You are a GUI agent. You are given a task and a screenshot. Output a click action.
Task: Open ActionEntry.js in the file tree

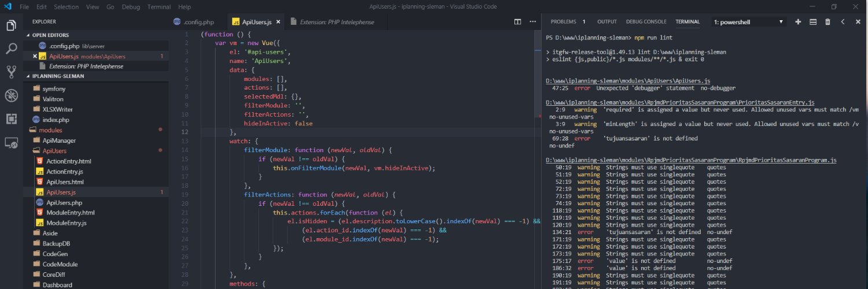[65, 172]
